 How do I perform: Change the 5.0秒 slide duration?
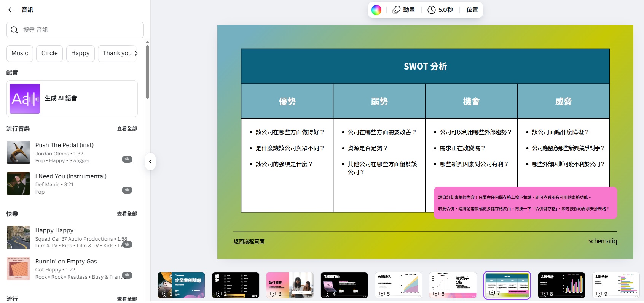[x=440, y=10]
